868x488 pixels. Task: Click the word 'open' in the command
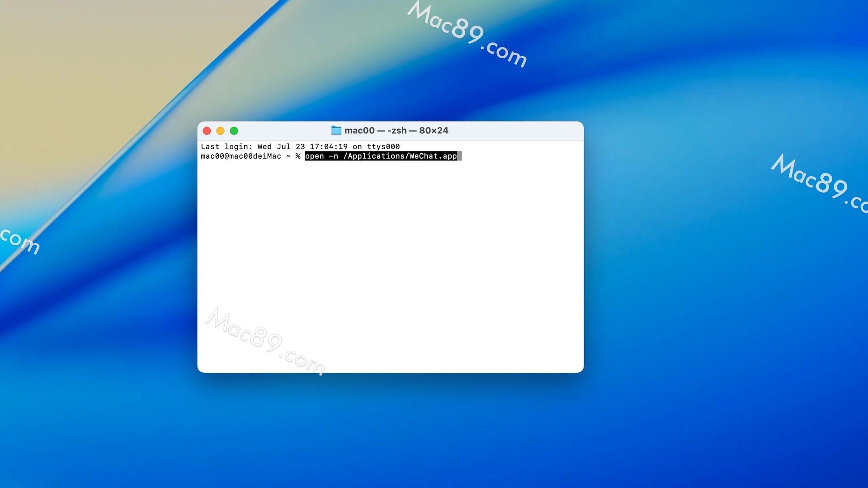(315, 156)
